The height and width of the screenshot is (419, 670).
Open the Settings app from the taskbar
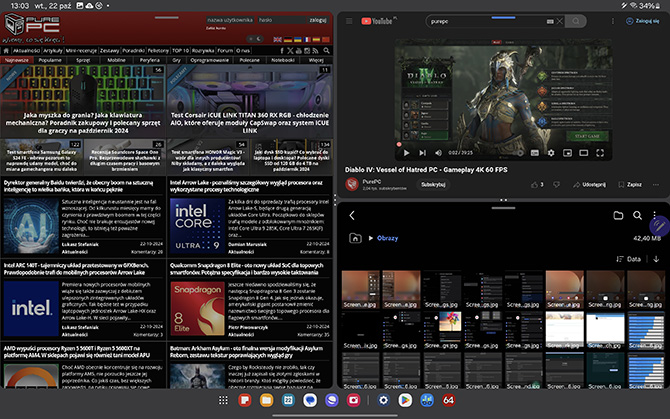coord(383,400)
